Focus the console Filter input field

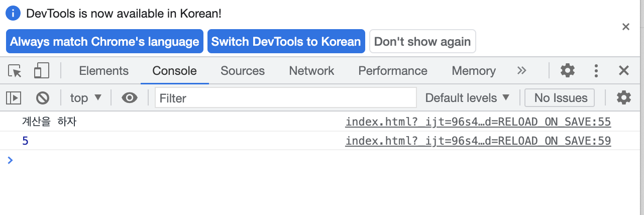coord(286,97)
